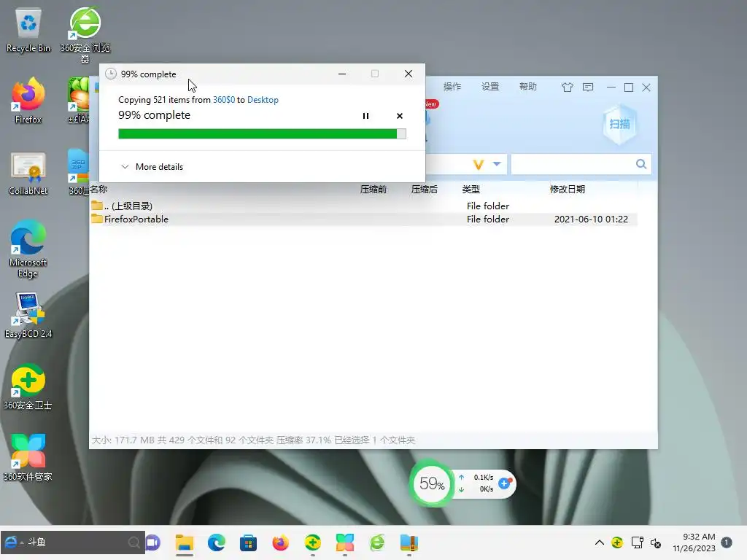Screen dimensions: 747x560
Task: Sort by 类型 column header
Action: [471, 190]
